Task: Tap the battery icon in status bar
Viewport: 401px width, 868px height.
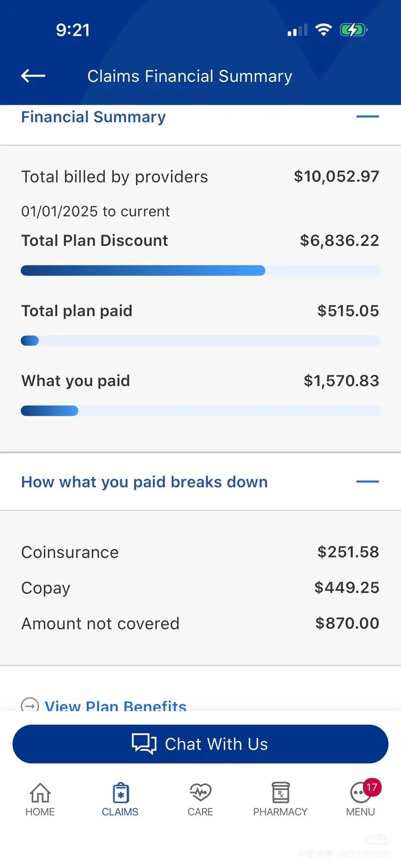Action: coord(354,30)
